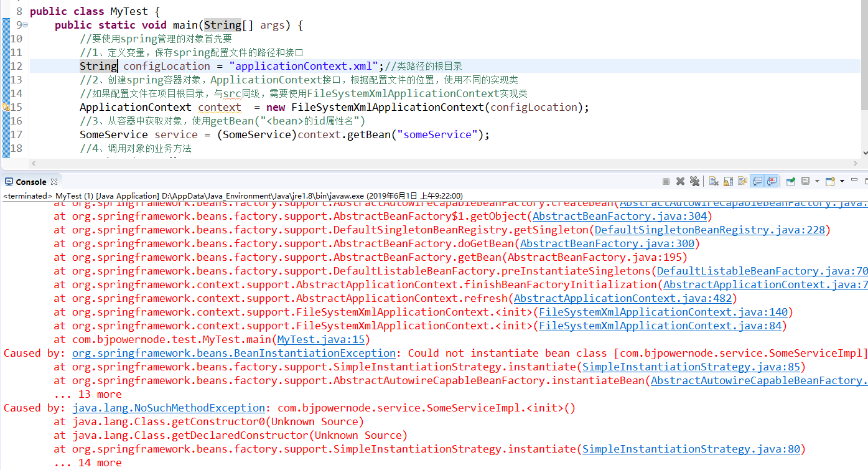The width and height of the screenshot is (868, 470).
Task: Click the java.lang.NoSuchMethodException link
Action: pyautogui.click(x=169, y=408)
